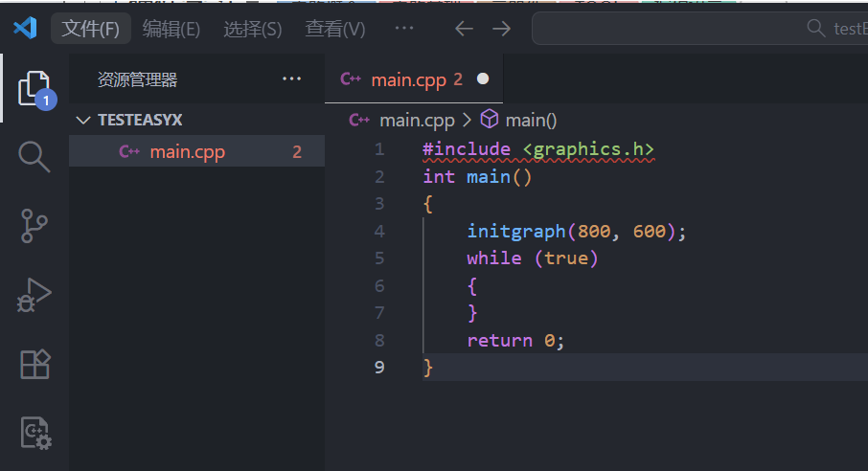Click main() in the breadcrumb

(531, 121)
